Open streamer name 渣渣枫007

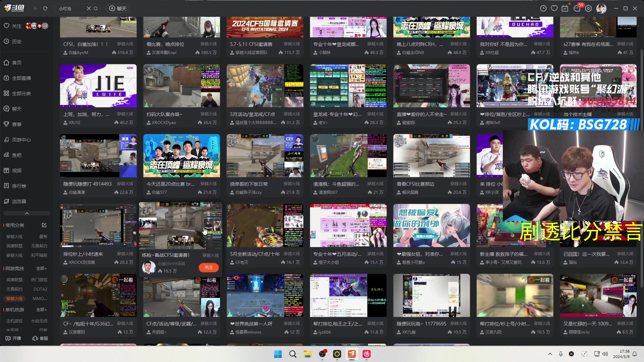point(328,192)
